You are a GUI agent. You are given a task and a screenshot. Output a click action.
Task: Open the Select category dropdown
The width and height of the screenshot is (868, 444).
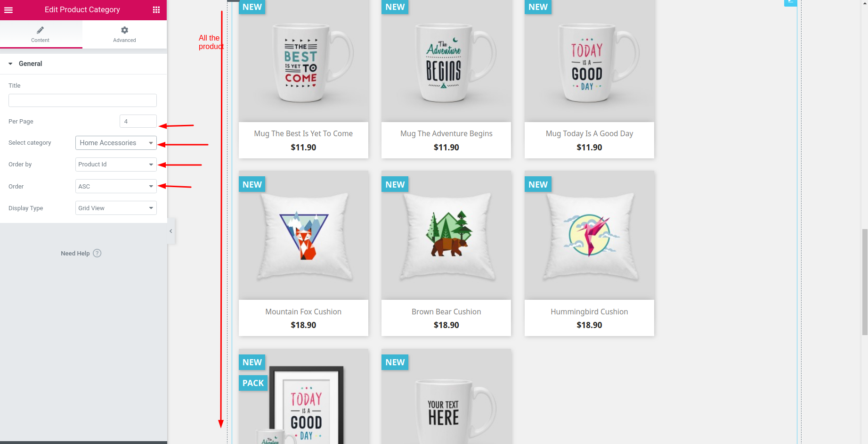[116, 143]
